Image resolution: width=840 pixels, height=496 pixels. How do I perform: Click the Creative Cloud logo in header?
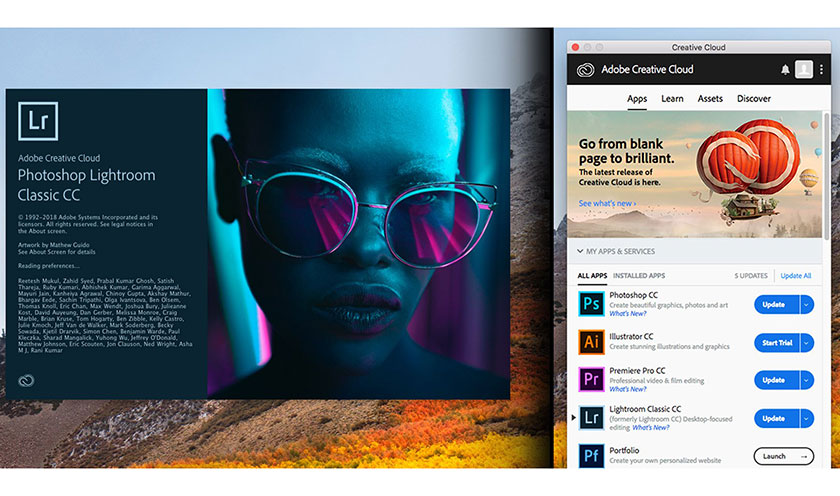tap(586, 70)
